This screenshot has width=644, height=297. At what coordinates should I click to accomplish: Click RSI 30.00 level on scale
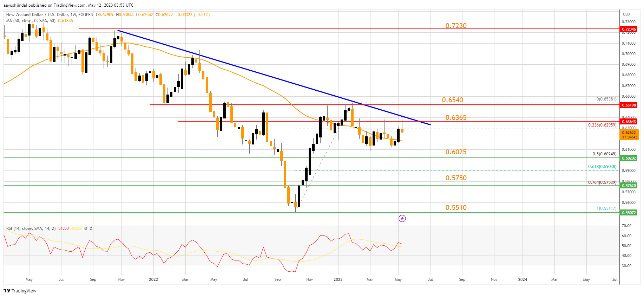(626, 266)
